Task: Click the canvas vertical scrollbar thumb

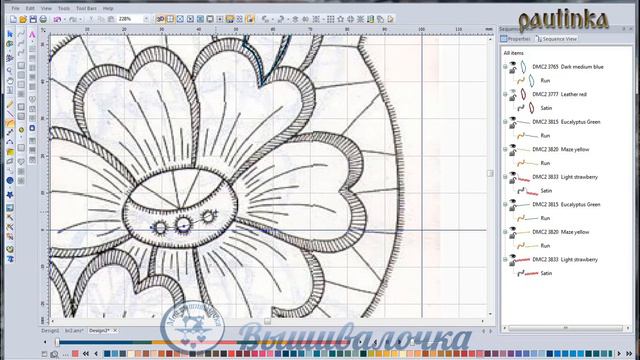Action: click(490, 173)
